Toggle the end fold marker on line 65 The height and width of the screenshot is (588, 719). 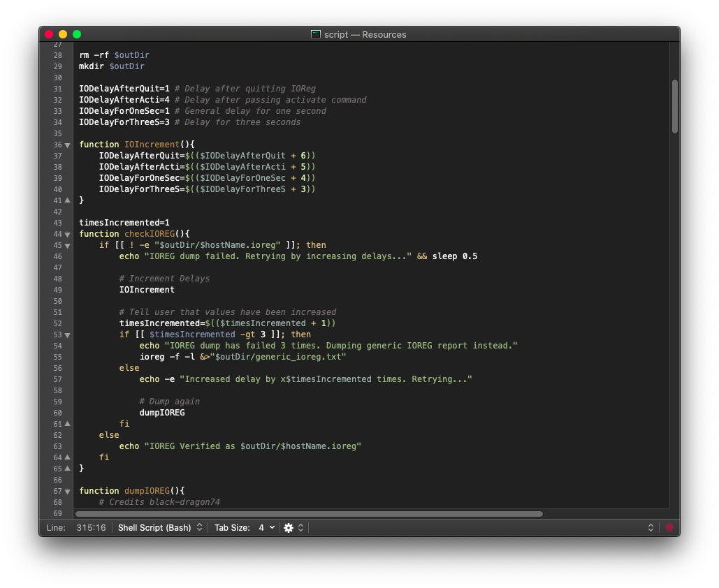(67, 469)
